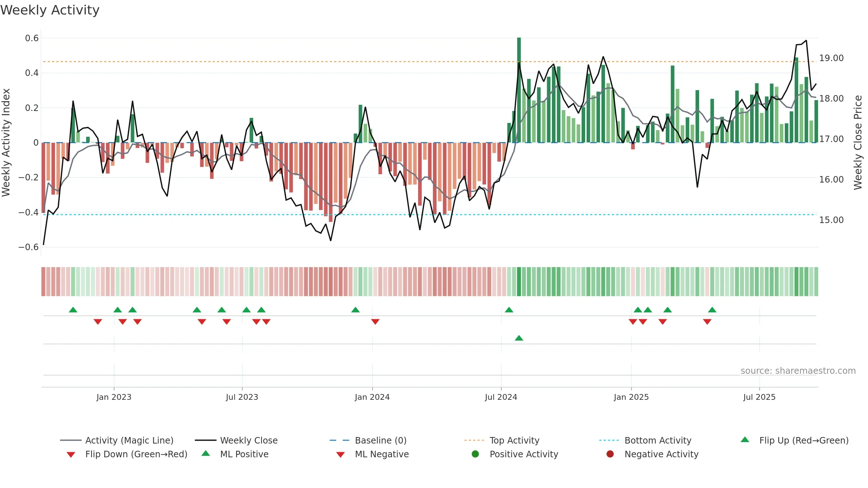Click the last flip-up marker near mid 2025
Image resolution: width=868 pixels, height=488 pixels.
click(712, 310)
